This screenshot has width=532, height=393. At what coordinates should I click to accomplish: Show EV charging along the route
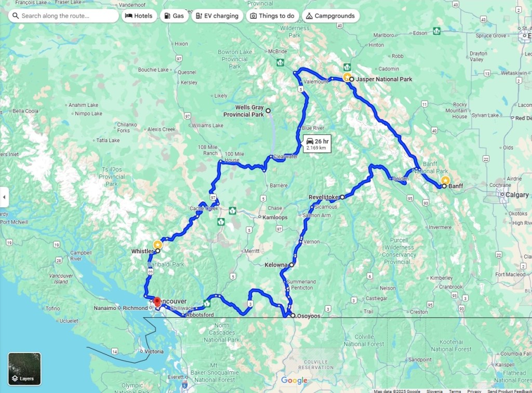[x=217, y=16]
